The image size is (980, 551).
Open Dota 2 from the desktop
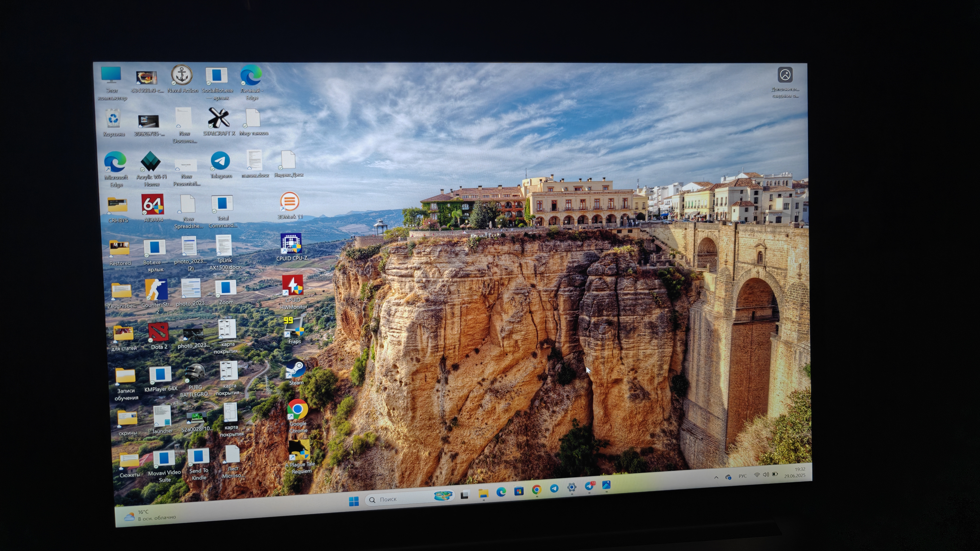(159, 336)
